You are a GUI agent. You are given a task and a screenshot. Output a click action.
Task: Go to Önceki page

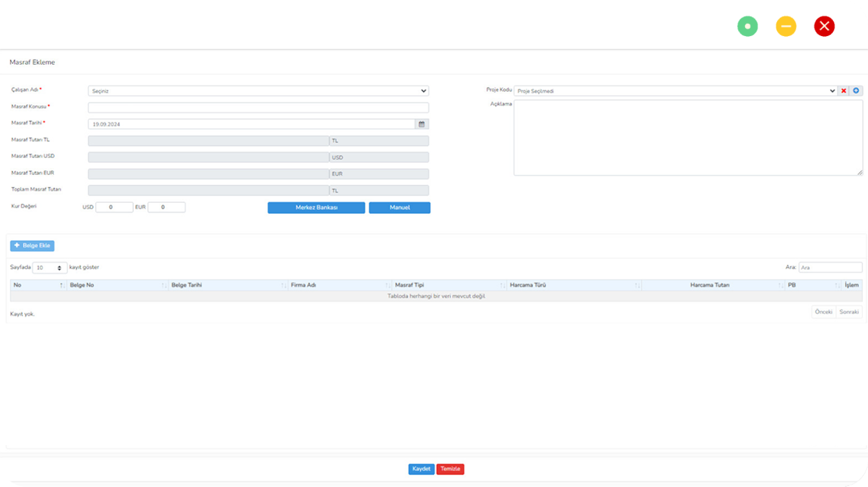pos(823,312)
